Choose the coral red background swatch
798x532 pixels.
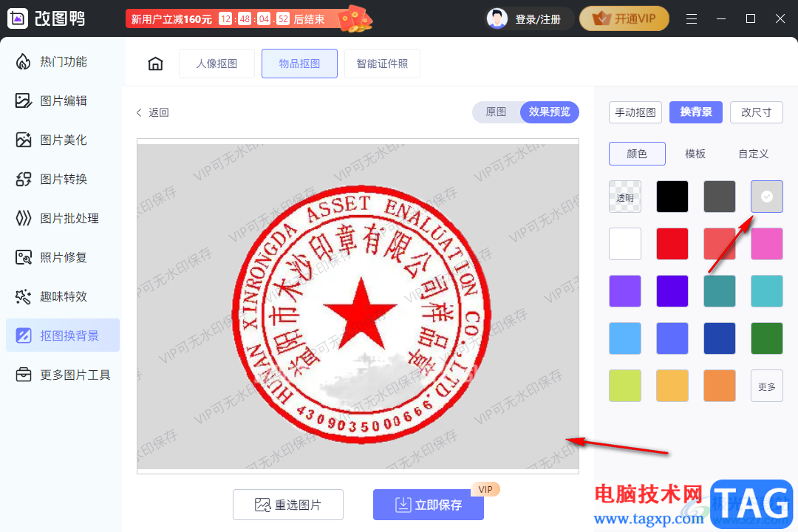(x=720, y=244)
